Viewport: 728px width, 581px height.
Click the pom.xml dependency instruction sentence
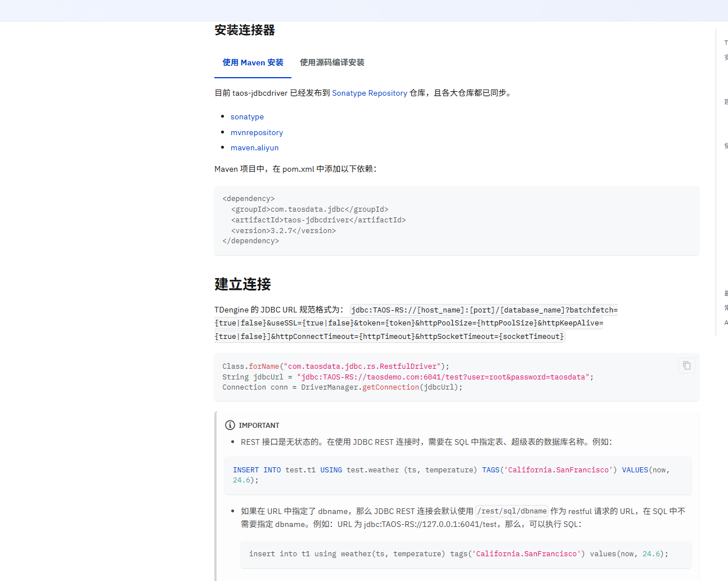click(x=295, y=169)
